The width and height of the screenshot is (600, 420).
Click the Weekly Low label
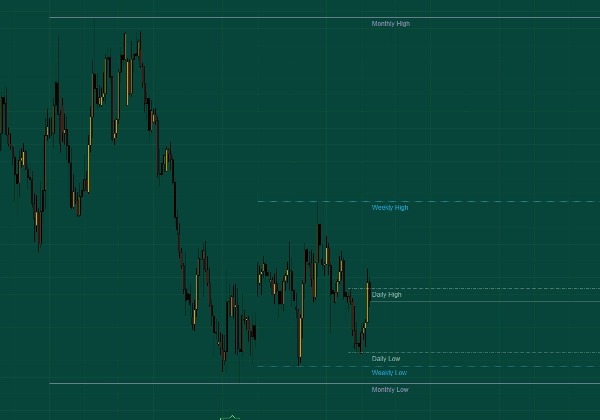[x=389, y=373]
